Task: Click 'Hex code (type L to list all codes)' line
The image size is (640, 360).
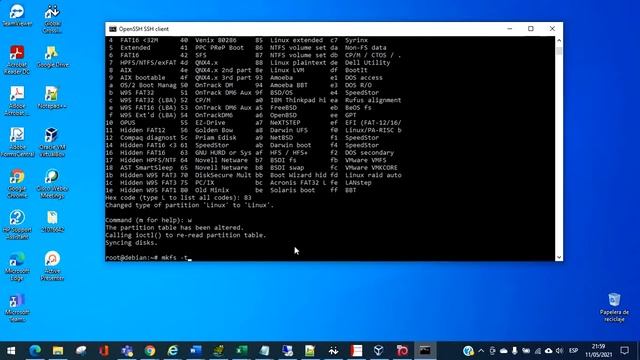Action: click(178, 198)
